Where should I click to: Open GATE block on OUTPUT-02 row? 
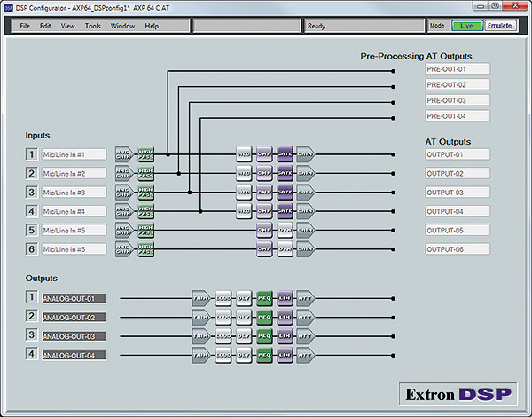(285, 173)
